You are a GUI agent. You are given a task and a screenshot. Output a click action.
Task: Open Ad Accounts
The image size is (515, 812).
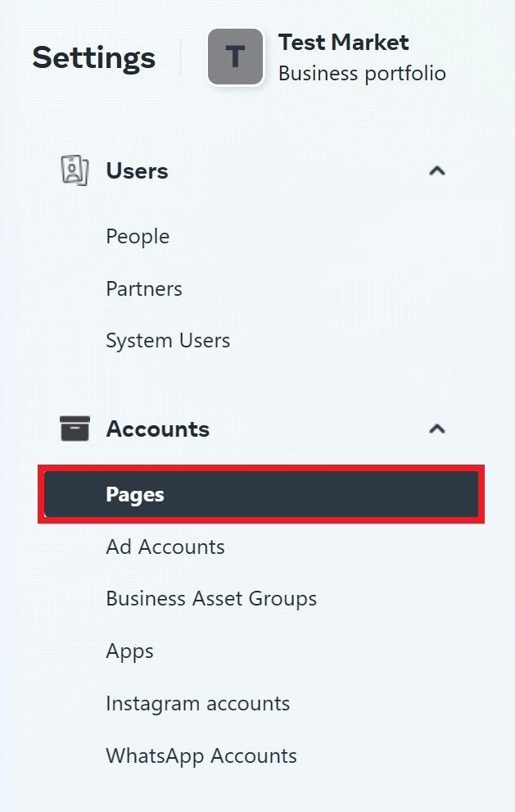click(165, 547)
